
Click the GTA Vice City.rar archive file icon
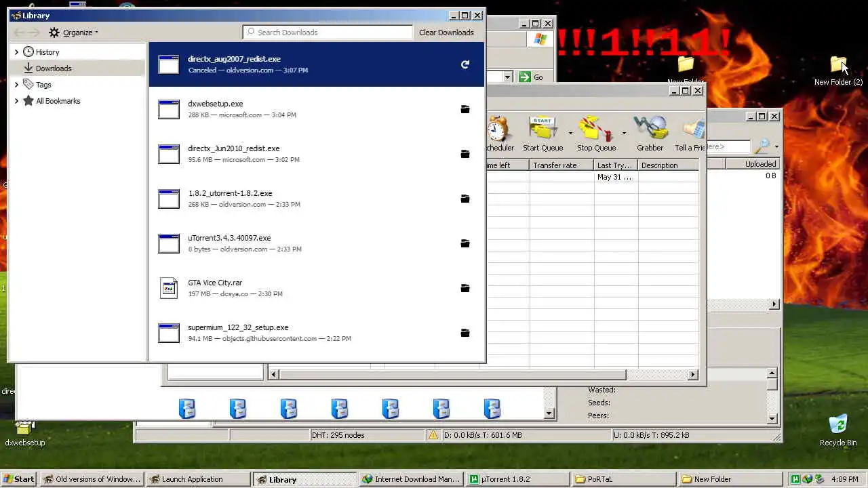(x=168, y=288)
